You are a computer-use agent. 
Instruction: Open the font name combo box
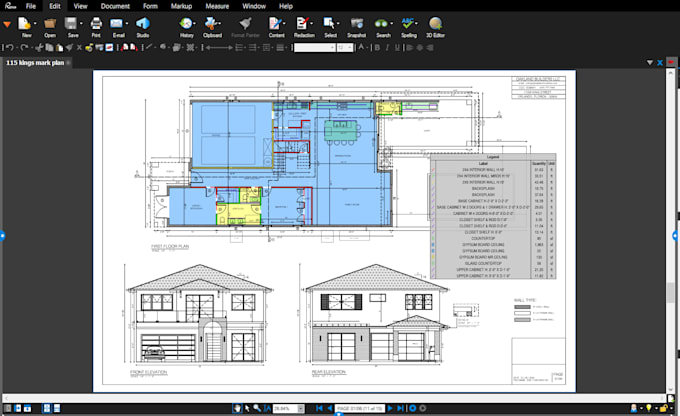[314, 48]
